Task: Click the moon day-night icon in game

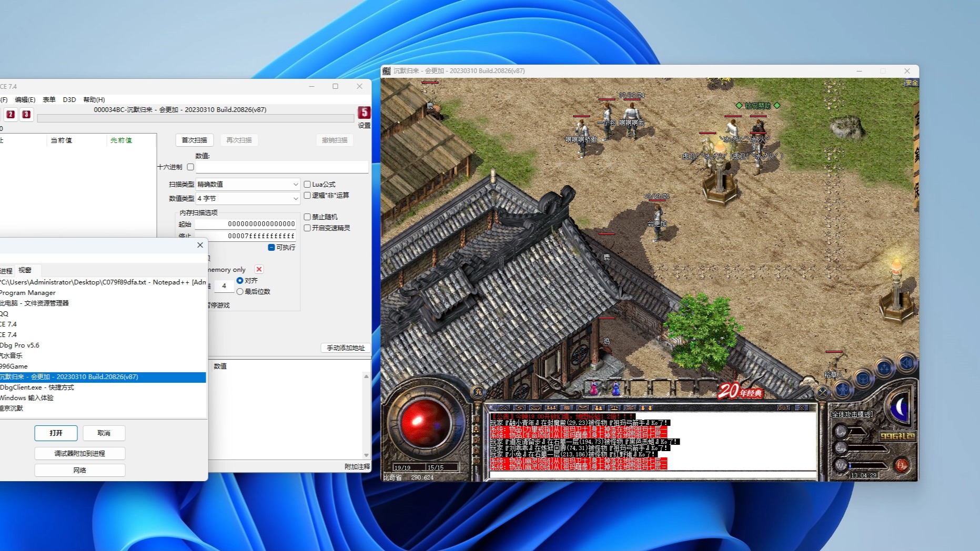Action: coord(900,406)
